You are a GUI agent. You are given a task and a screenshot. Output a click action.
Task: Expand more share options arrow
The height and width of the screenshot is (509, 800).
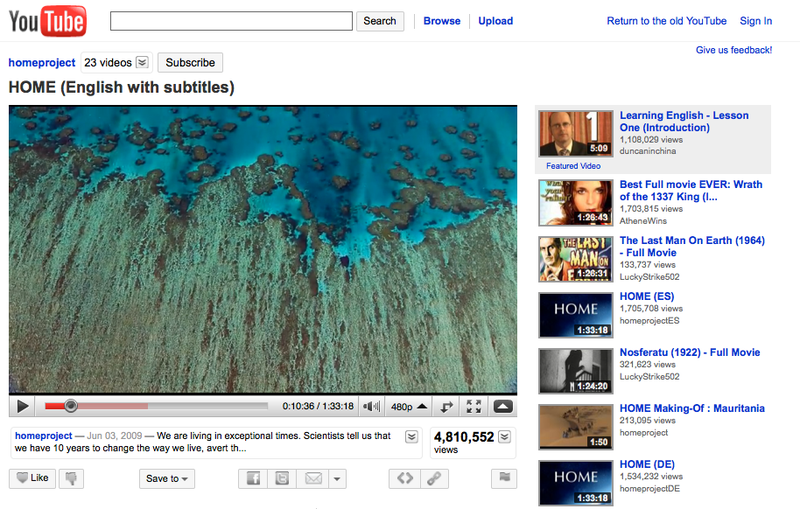[x=337, y=478]
